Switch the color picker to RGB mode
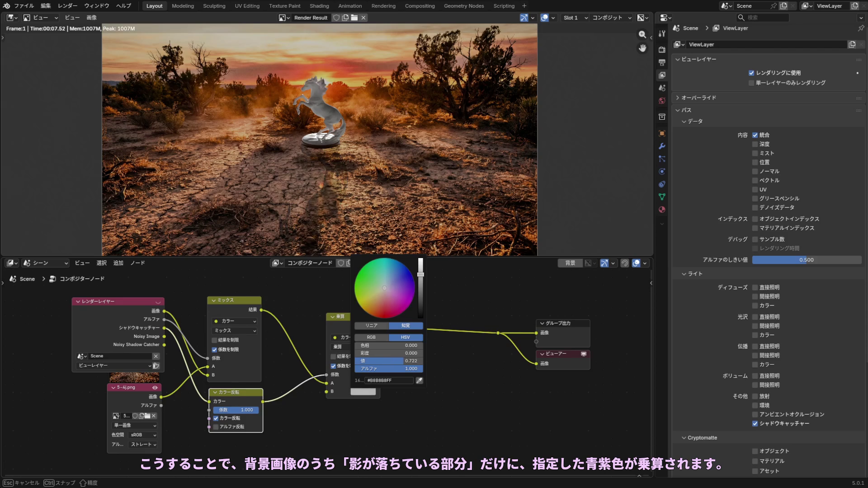Image resolution: width=868 pixels, height=488 pixels. [x=371, y=337]
